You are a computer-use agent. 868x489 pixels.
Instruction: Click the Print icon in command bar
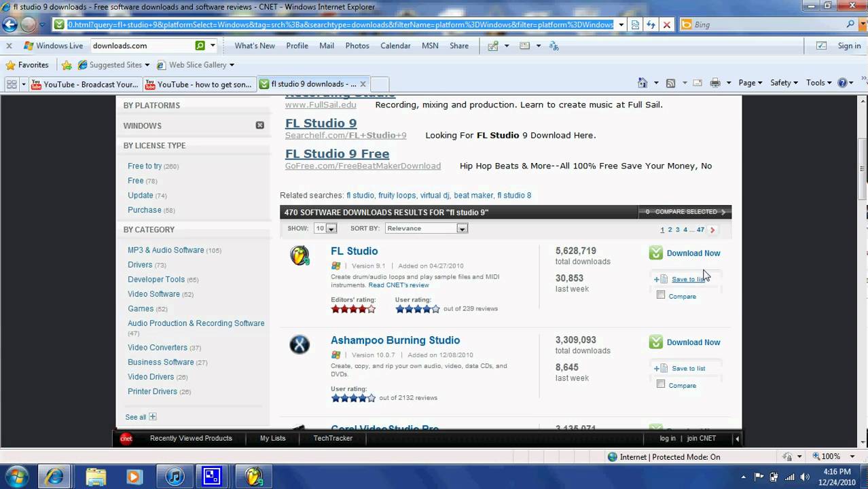click(x=715, y=83)
